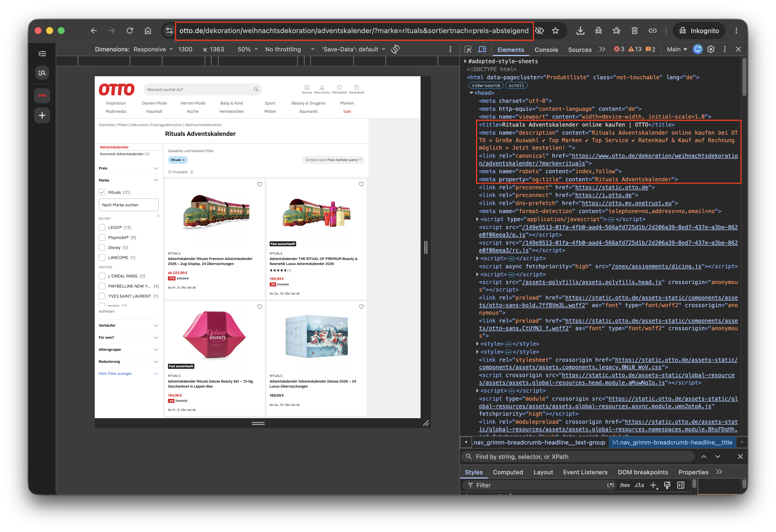The image size is (776, 532).
Task: Expand the Verkäufer filter section
Action: click(x=129, y=326)
